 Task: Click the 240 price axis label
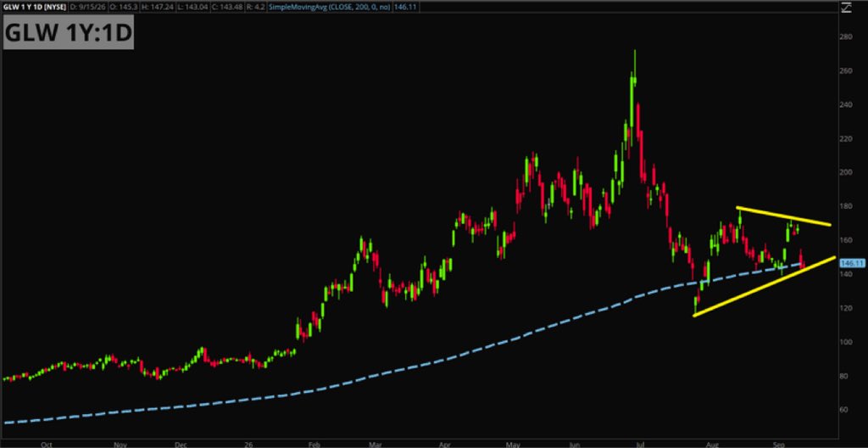(x=847, y=105)
